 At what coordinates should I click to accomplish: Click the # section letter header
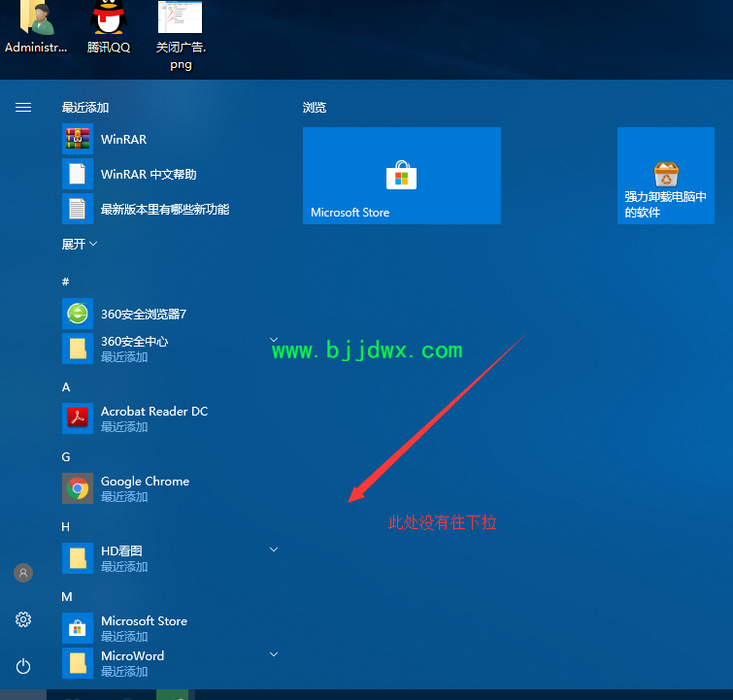click(x=66, y=282)
